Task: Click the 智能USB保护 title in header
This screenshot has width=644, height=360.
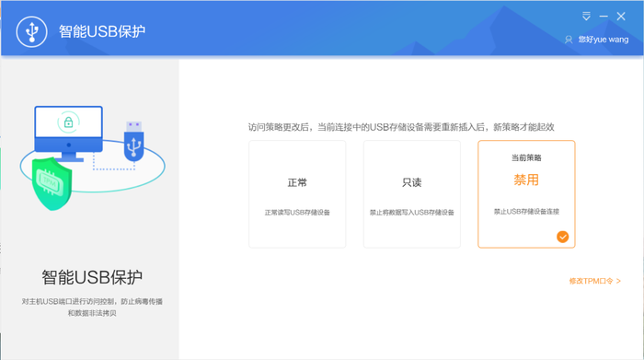Action: 102,31
